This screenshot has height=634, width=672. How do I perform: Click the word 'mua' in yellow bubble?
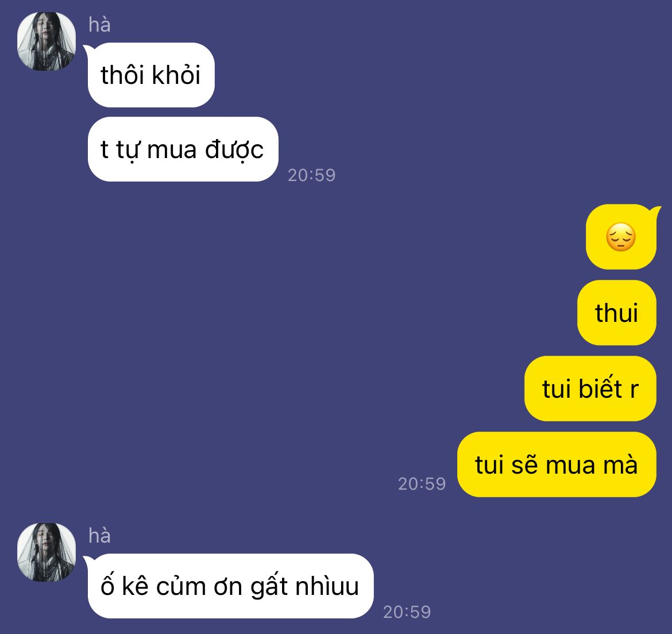[571, 466]
